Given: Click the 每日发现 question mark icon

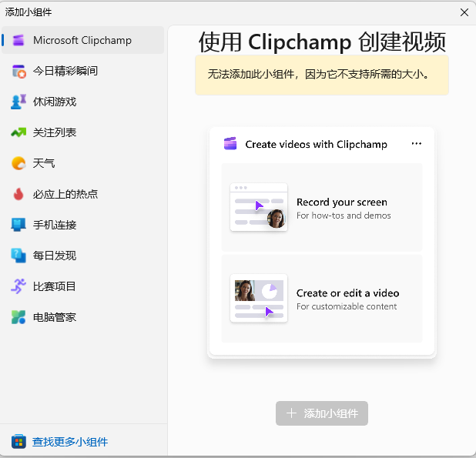Looking at the screenshot, I should [x=18, y=256].
